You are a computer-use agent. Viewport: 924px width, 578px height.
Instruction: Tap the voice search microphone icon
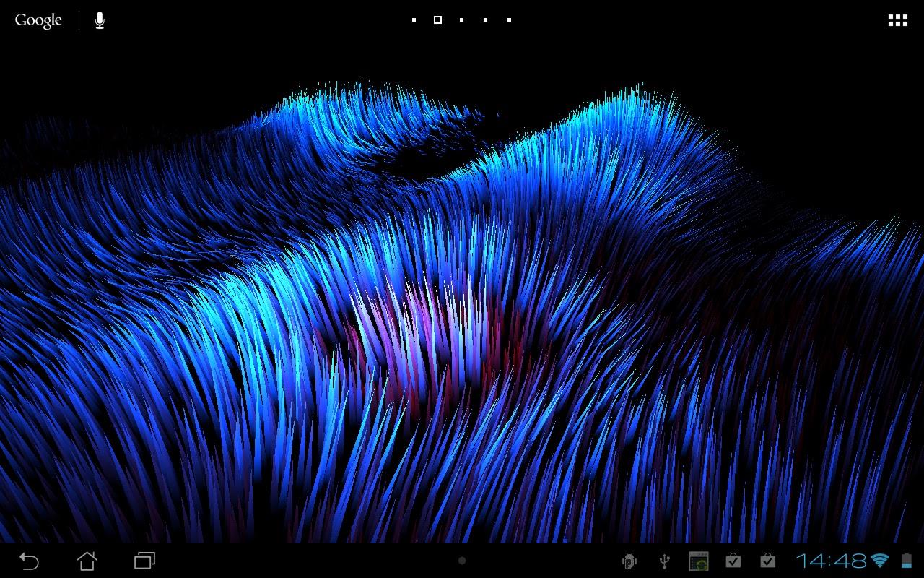click(98, 20)
